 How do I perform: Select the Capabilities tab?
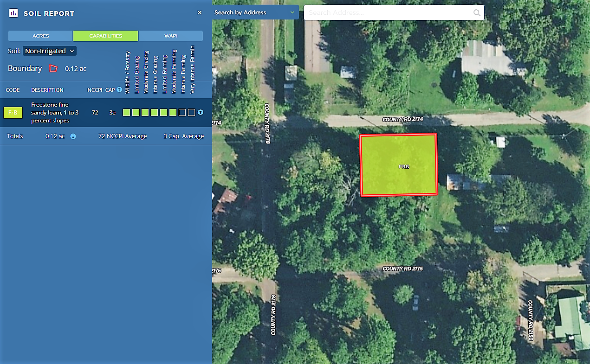(105, 36)
